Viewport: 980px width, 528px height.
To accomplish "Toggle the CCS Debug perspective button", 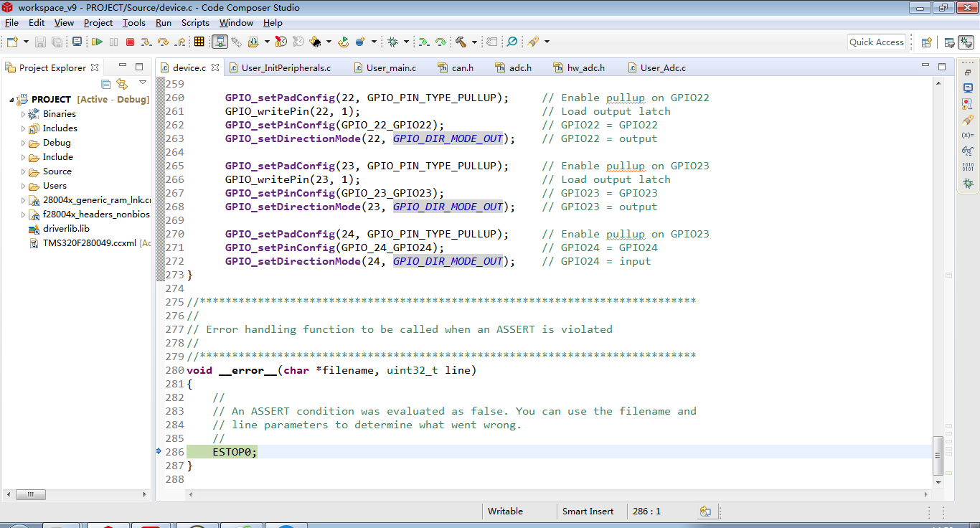I will coord(966,42).
